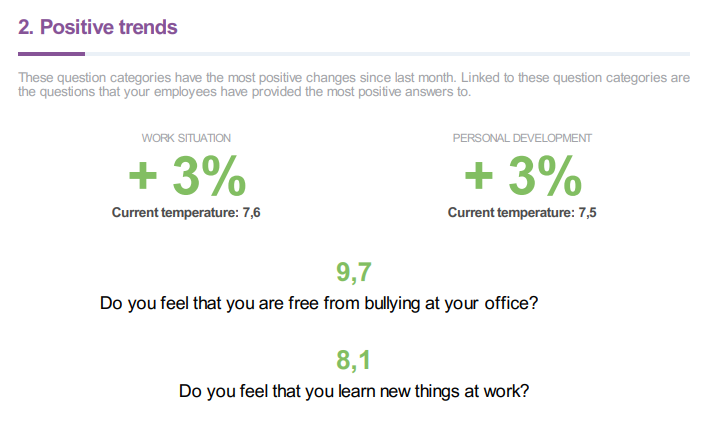
Task: Select the WORK SITUATION category label
Action: (186, 138)
